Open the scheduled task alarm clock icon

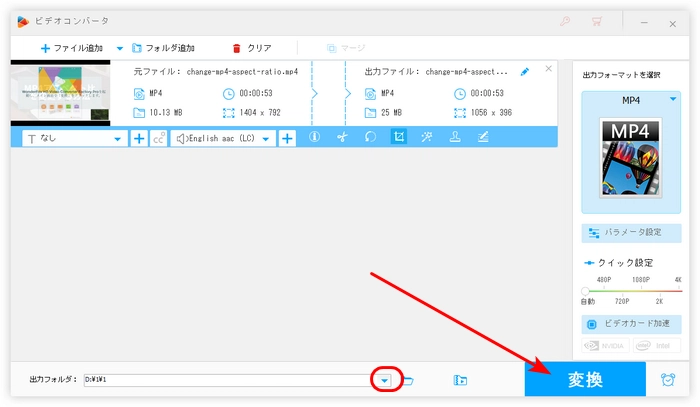click(x=668, y=380)
